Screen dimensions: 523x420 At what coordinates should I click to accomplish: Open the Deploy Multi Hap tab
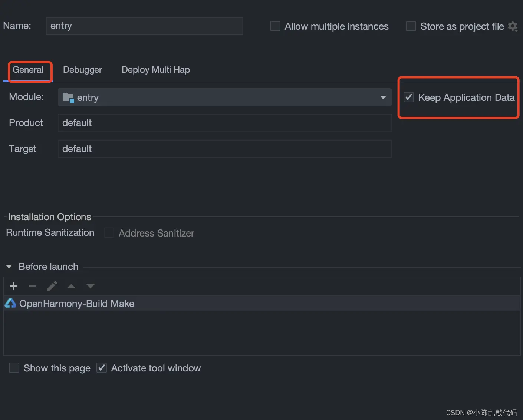point(156,70)
